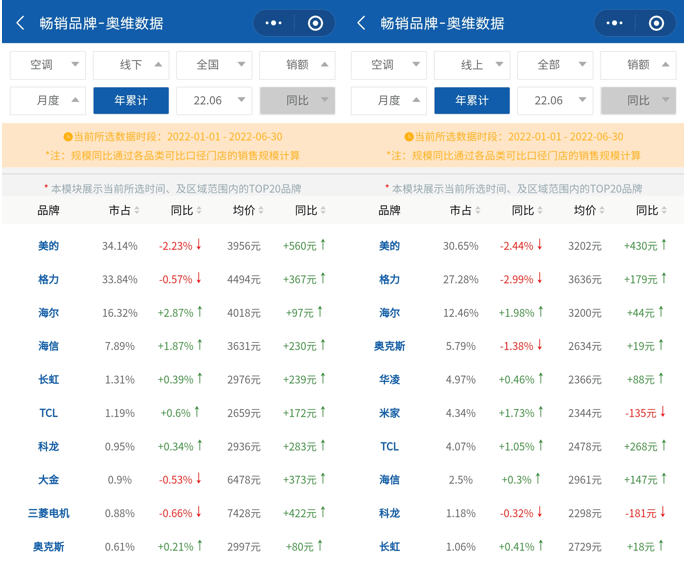Viewport: 692px width, 565px height.
Task: Open the 月度 dropdown in right panel
Action: 389,101
